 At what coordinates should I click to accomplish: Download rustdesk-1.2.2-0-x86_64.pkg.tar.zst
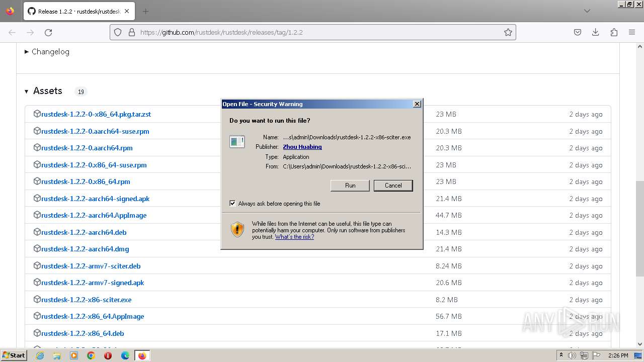click(x=96, y=114)
